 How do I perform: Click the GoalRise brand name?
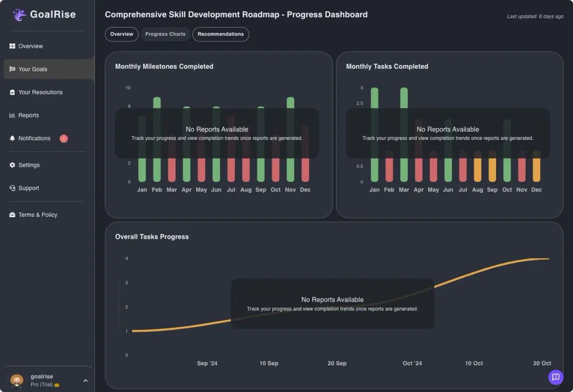click(53, 14)
